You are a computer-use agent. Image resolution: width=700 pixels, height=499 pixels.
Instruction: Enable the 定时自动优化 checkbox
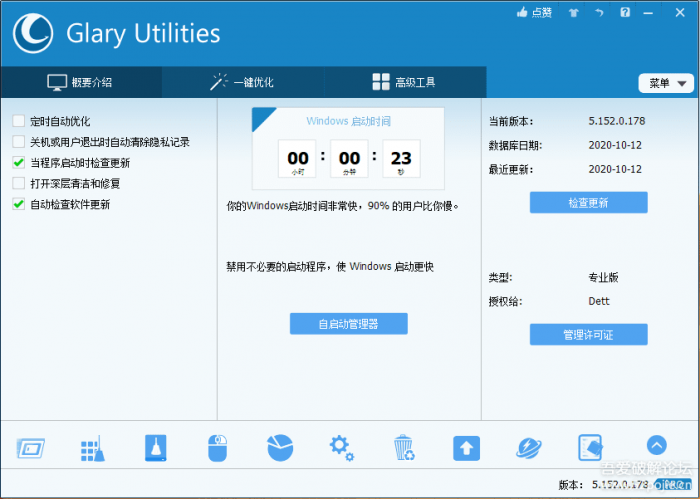coord(19,121)
